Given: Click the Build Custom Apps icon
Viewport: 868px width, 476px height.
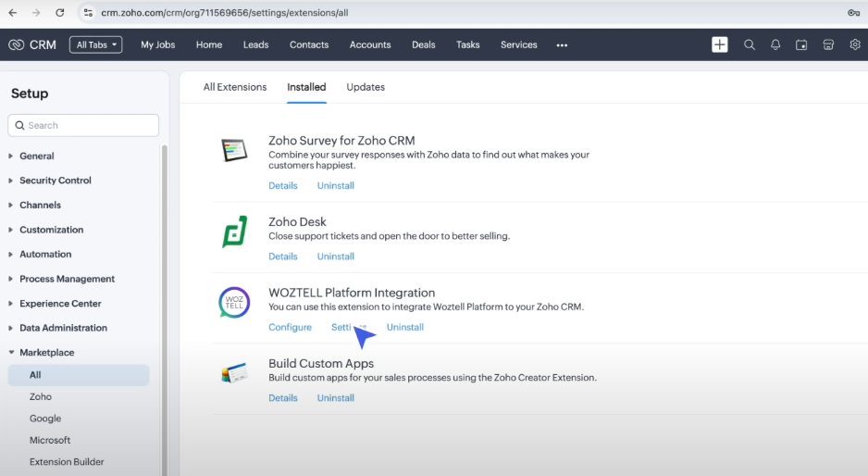Looking at the screenshot, I should click(234, 373).
